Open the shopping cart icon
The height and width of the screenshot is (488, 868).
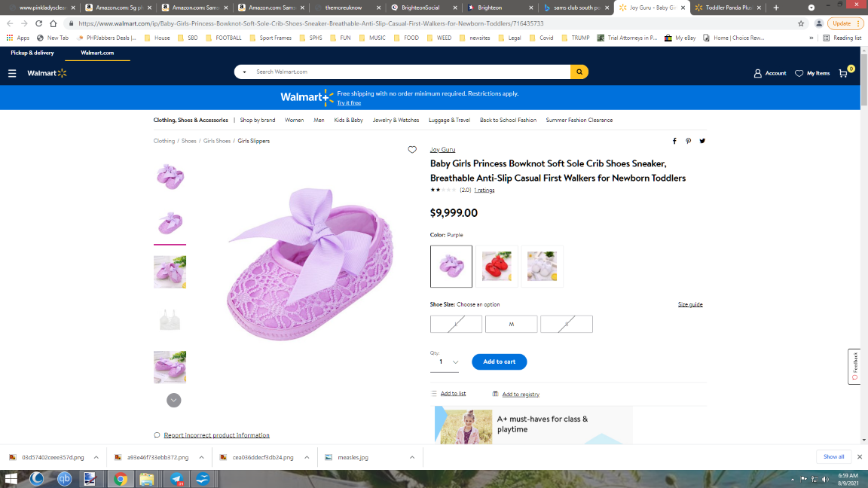(x=843, y=73)
